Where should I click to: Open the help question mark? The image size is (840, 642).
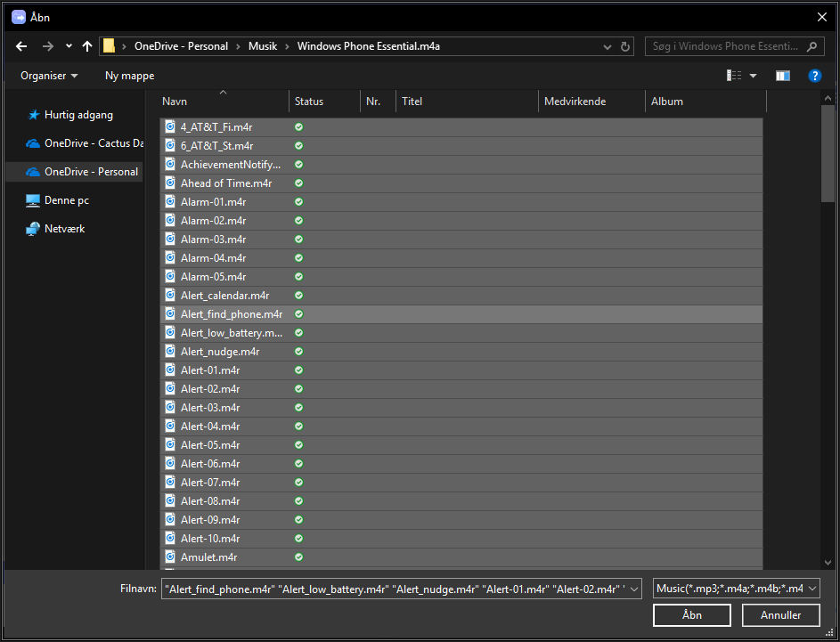(x=815, y=76)
